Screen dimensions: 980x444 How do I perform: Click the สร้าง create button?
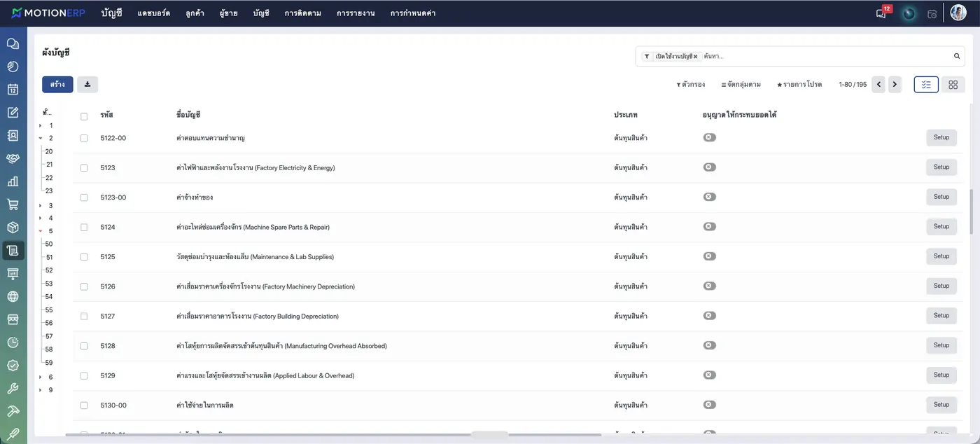[x=57, y=85]
